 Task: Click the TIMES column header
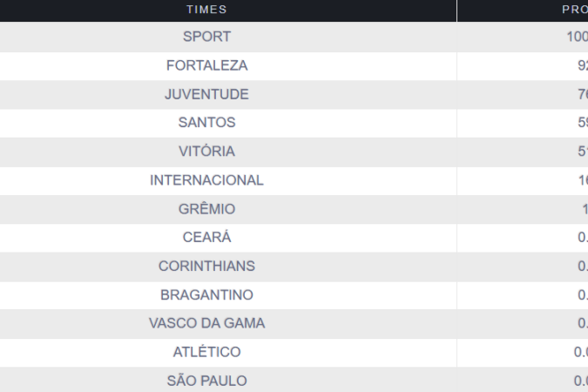[x=206, y=10]
